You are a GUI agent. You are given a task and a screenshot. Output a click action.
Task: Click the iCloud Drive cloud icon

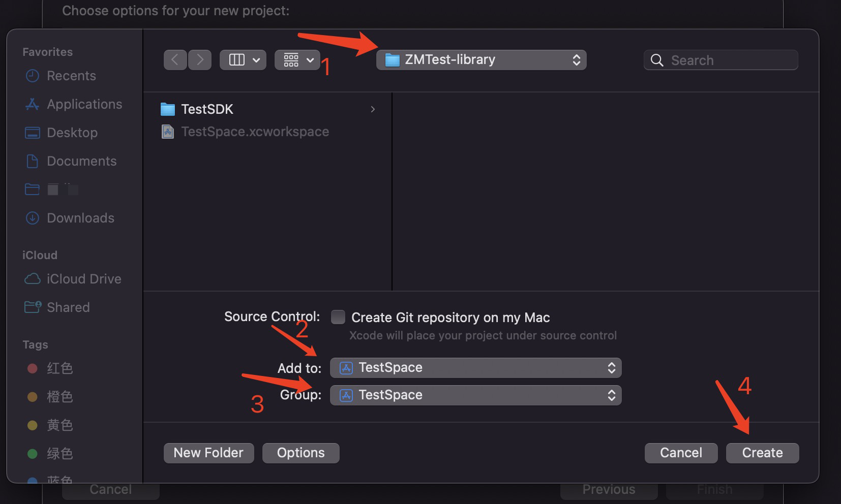pos(33,279)
